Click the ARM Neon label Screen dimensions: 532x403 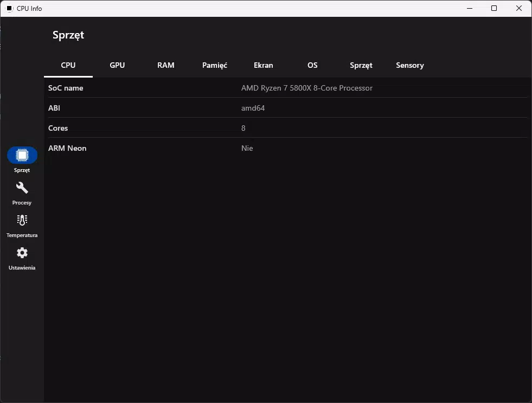[x=67, y=148]
